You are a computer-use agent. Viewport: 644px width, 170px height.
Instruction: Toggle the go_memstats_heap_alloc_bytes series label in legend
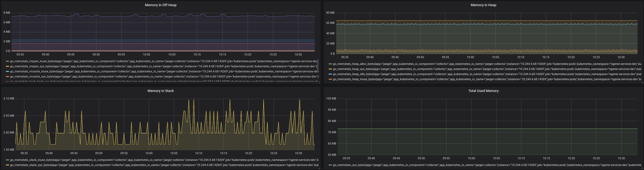tap(487, 64)
